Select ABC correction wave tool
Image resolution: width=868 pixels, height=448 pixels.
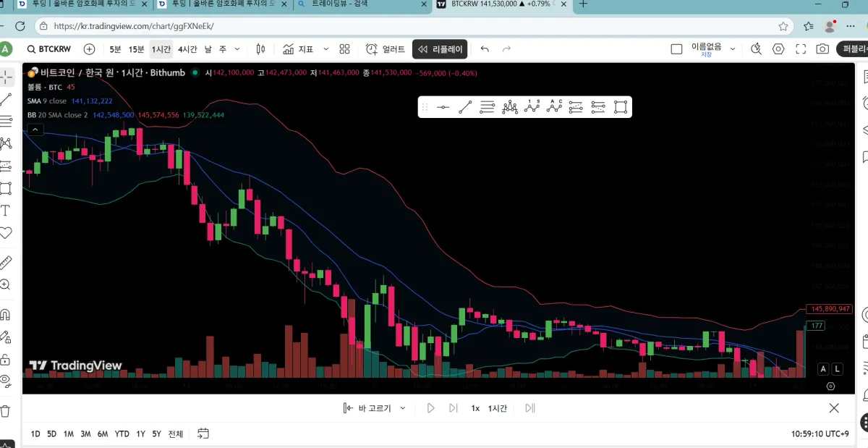[554, 107]
